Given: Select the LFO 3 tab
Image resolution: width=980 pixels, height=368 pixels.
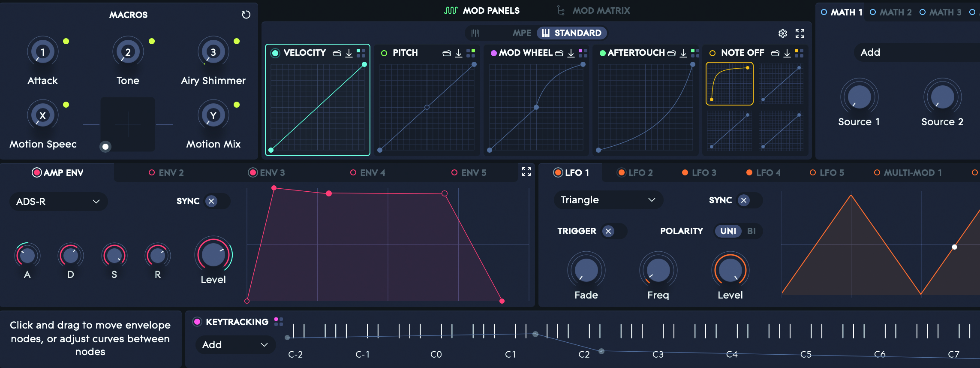Looking at the screenshot, I should (699, 172).
